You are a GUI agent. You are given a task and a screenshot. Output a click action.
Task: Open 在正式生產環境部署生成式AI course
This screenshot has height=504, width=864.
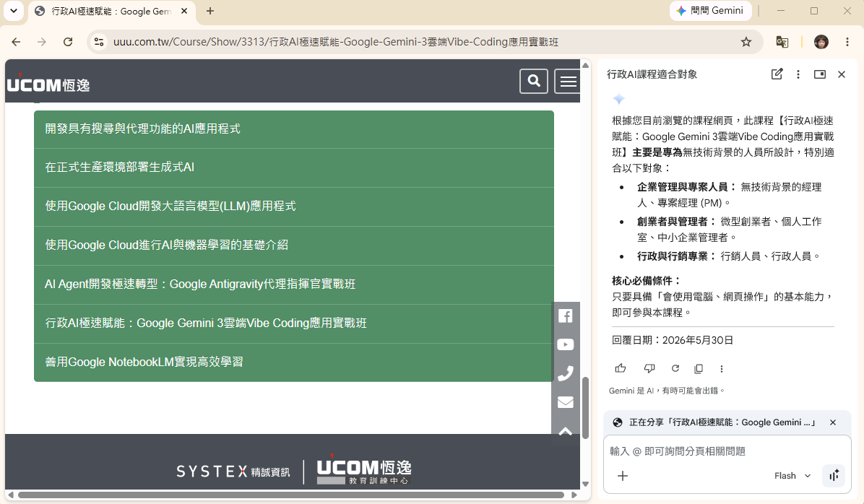[x=294, y=168]
